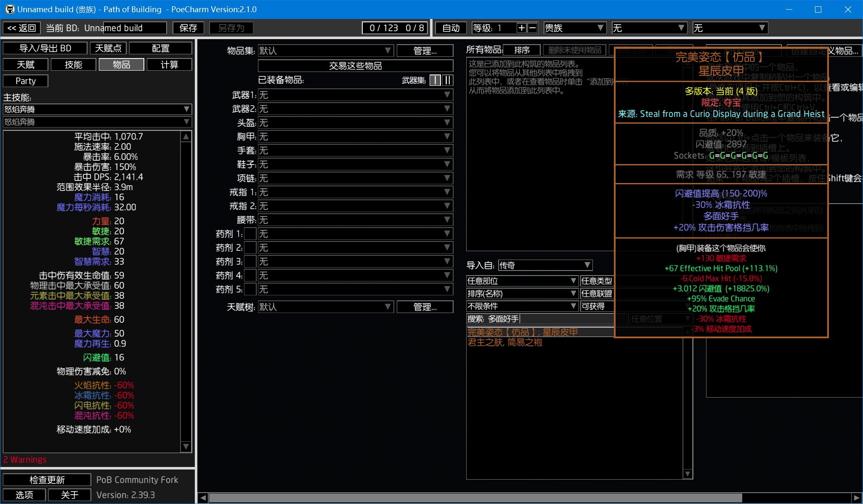Click the horizontal scrollbar right arrow

(857, 498)
